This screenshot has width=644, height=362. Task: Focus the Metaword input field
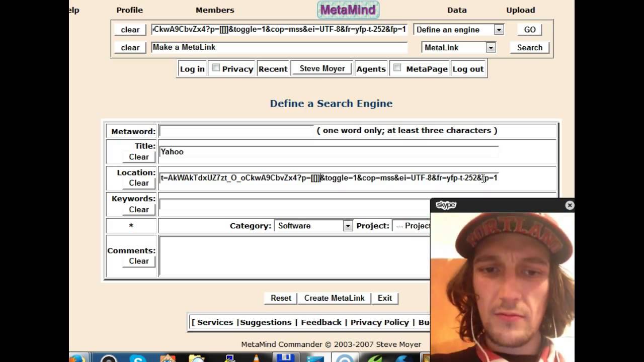(x=236, y=131)
